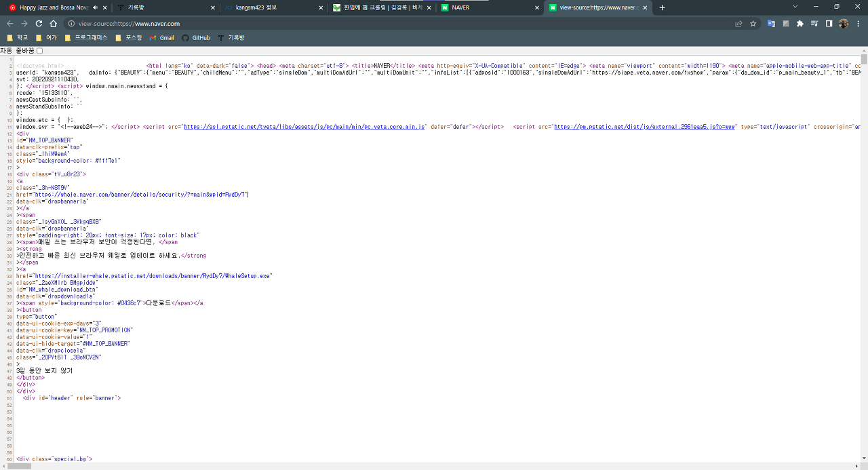Open a new tab with plus button
Screen dimensions: 868x470
pos(663,7)
